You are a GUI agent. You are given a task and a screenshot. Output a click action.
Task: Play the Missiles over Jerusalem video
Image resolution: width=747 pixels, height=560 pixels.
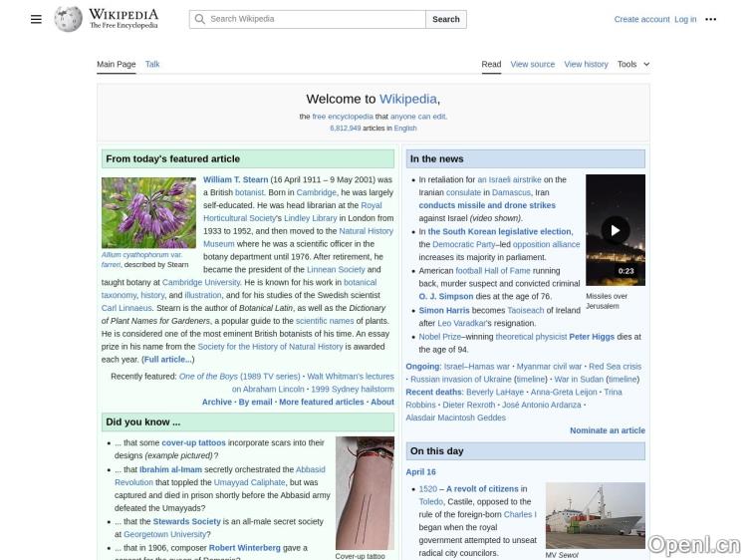615,230
